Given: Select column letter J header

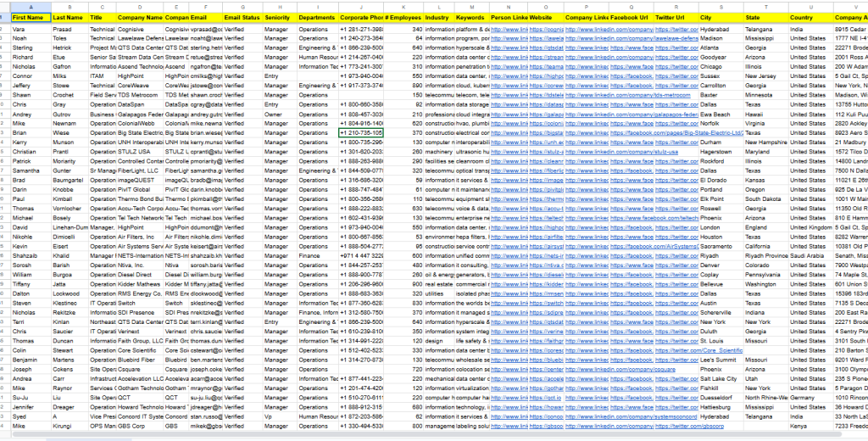Looking at the screenshot, I should [x=361, y=7].
